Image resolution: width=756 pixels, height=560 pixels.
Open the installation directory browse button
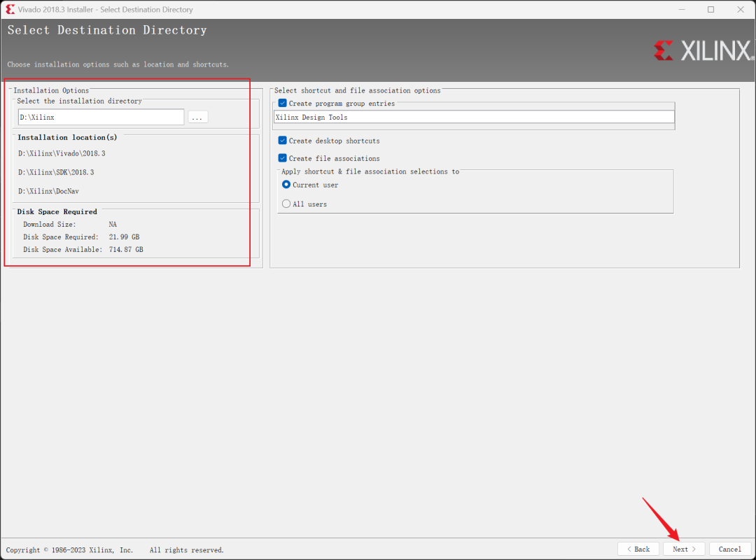(197, 117)
